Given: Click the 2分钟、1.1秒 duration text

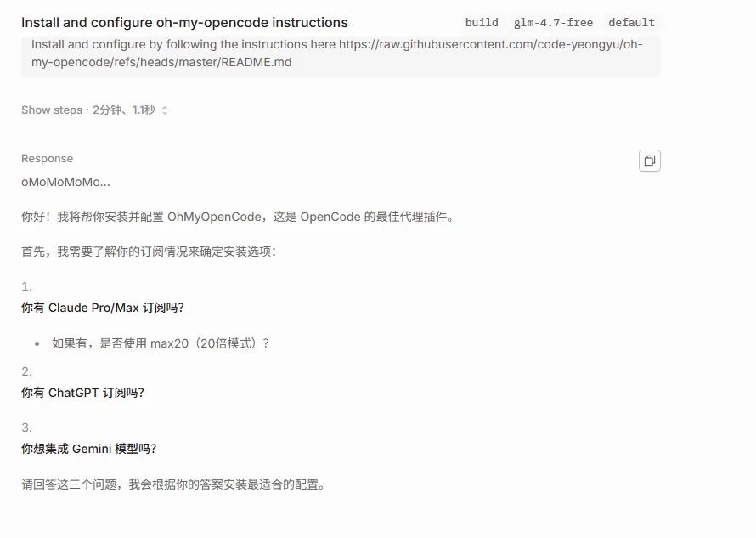Looking at the screenshot, I should [x=124, y=110].
